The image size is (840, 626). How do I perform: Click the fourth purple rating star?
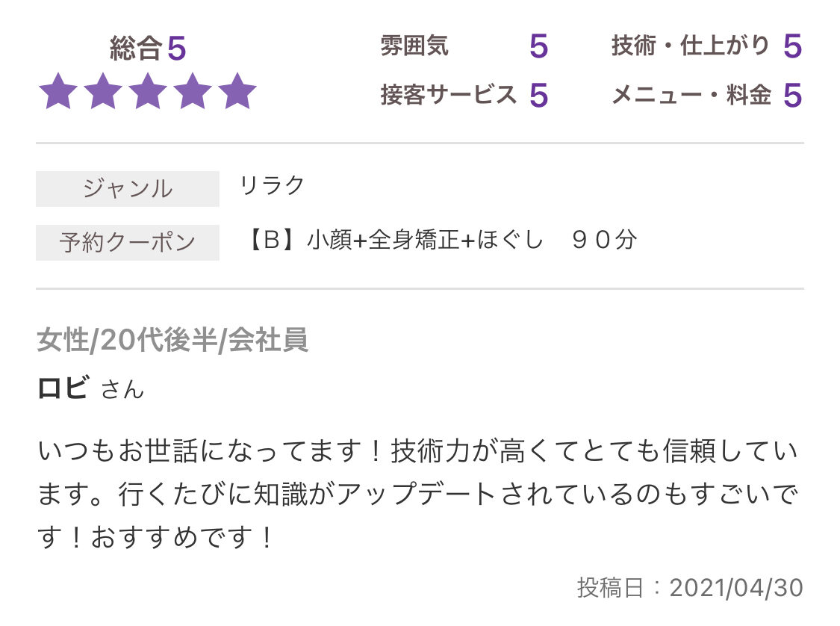(193, 92)
